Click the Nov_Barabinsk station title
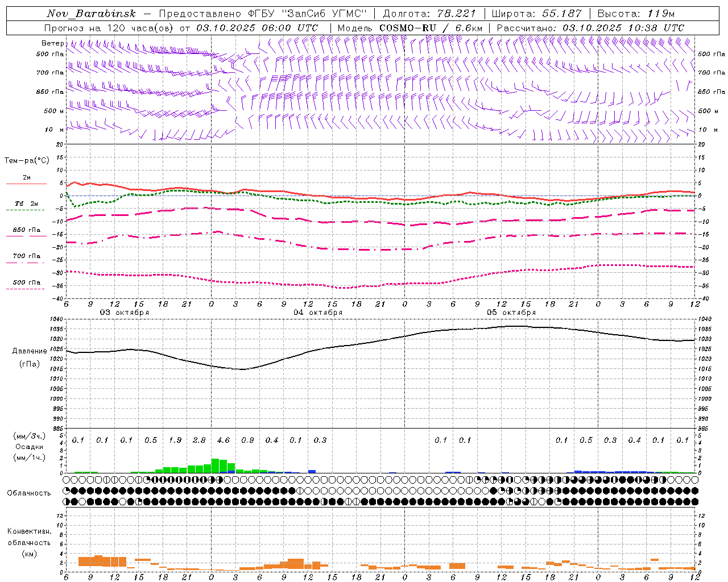This screenshot has width=728, height=582. (x=91, y=14)
